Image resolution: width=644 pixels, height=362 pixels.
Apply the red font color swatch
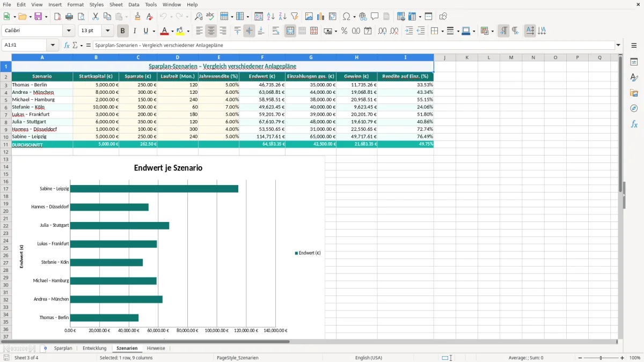[165, 31]
